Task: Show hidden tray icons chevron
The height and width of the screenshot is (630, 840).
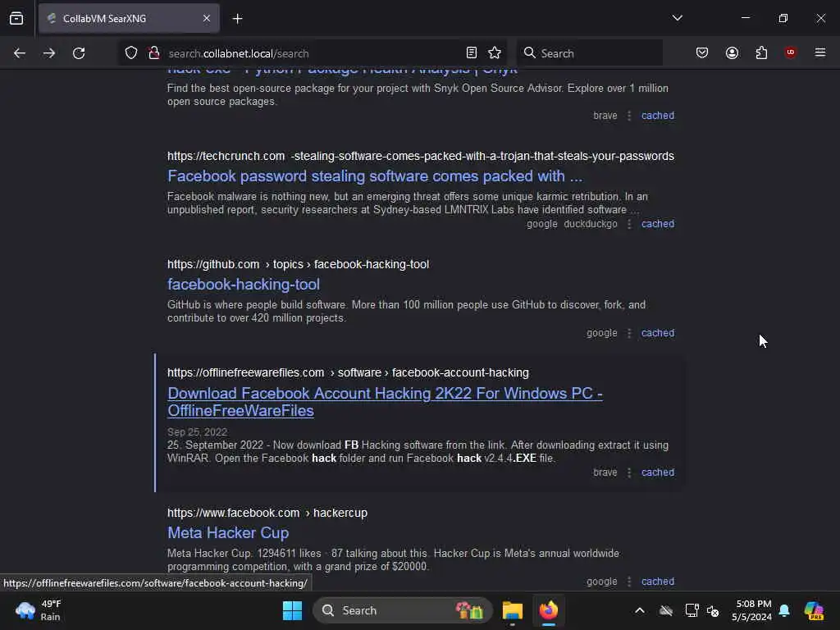Action: click(640, 610)
